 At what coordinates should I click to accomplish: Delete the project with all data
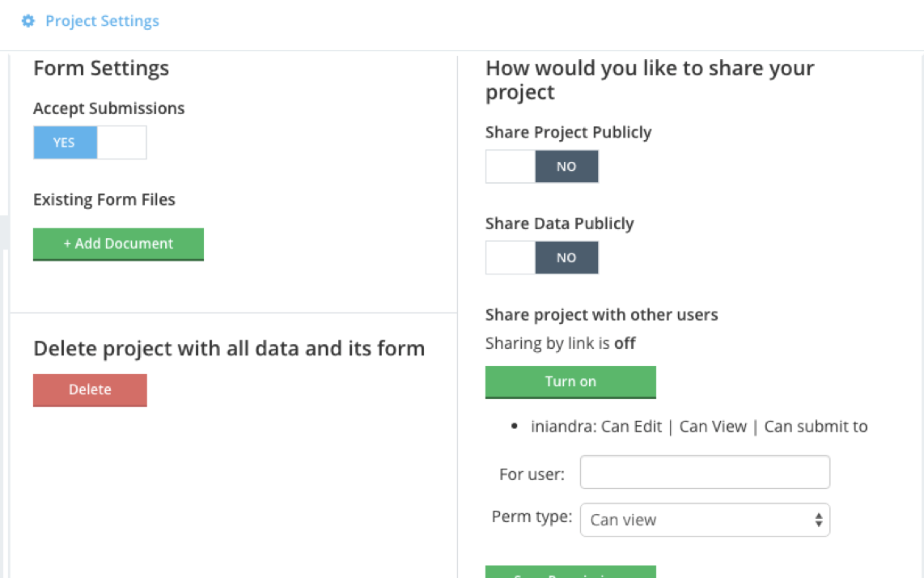click(89, 389)
